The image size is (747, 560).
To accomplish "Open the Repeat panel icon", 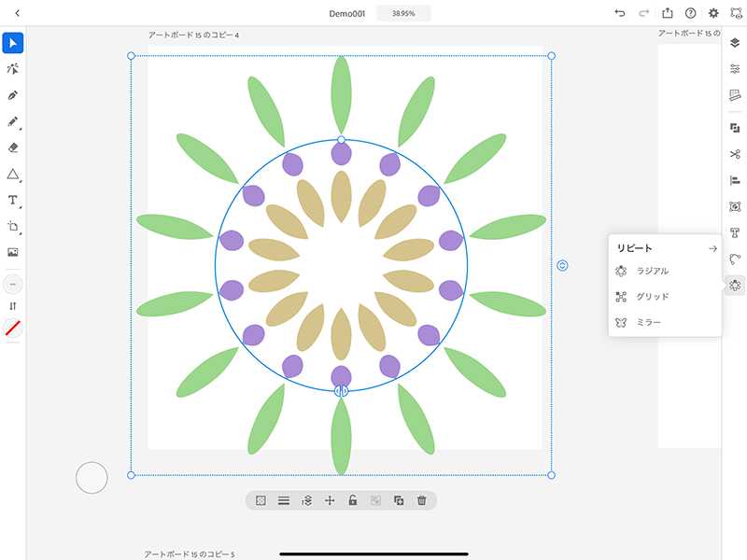I will 735,285.
